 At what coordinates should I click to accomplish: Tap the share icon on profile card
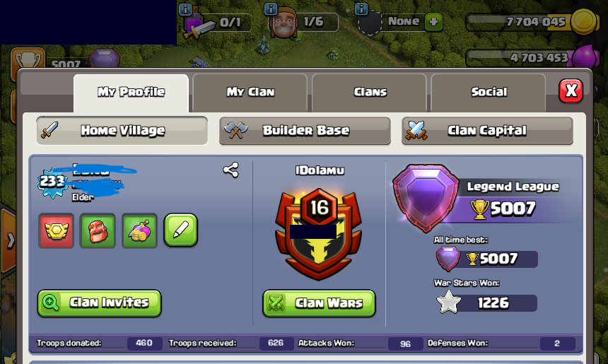230,170
